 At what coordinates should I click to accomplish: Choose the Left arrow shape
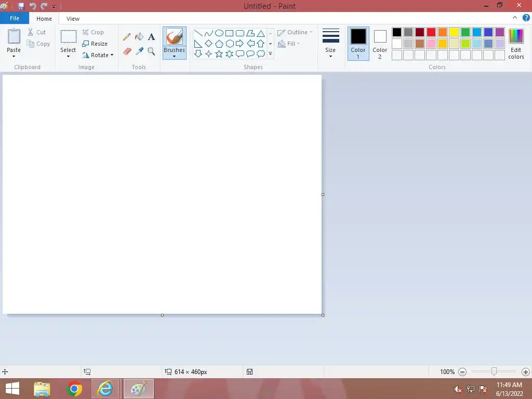tap(250, 44)
